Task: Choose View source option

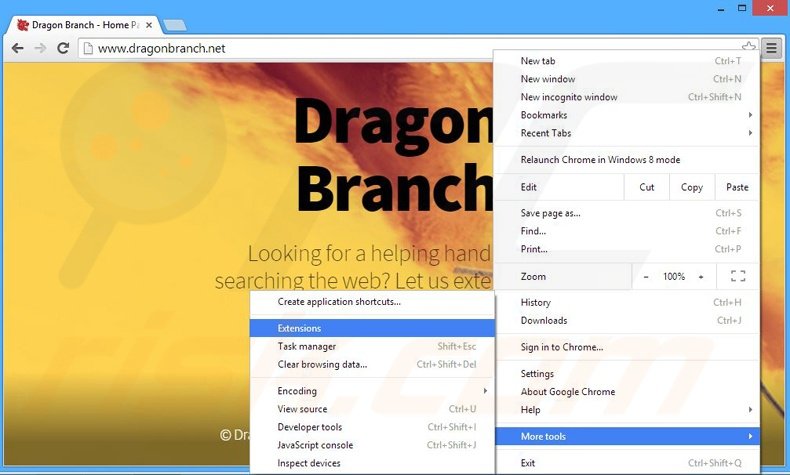Action: coord(372,409)
